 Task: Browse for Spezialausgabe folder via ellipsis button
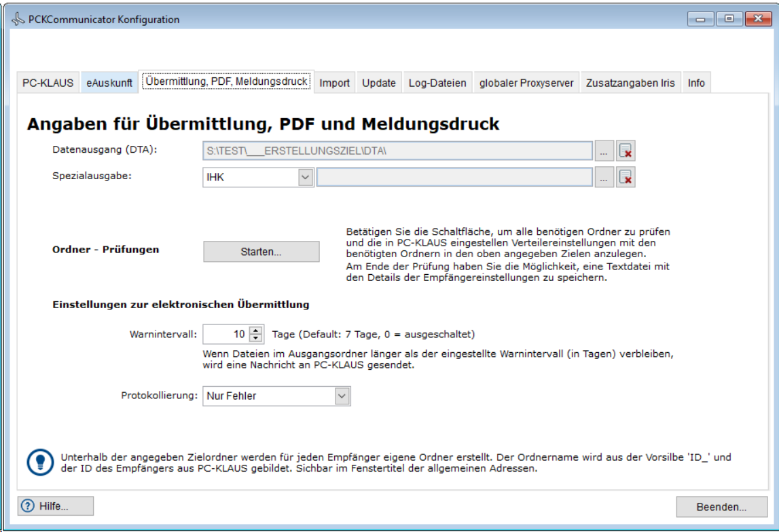coord(604,178)
